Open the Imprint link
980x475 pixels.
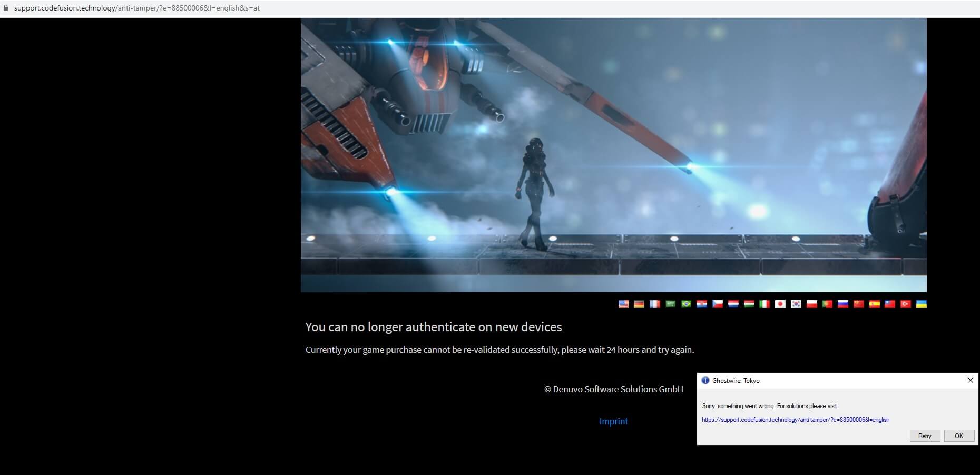click(613, 421)
